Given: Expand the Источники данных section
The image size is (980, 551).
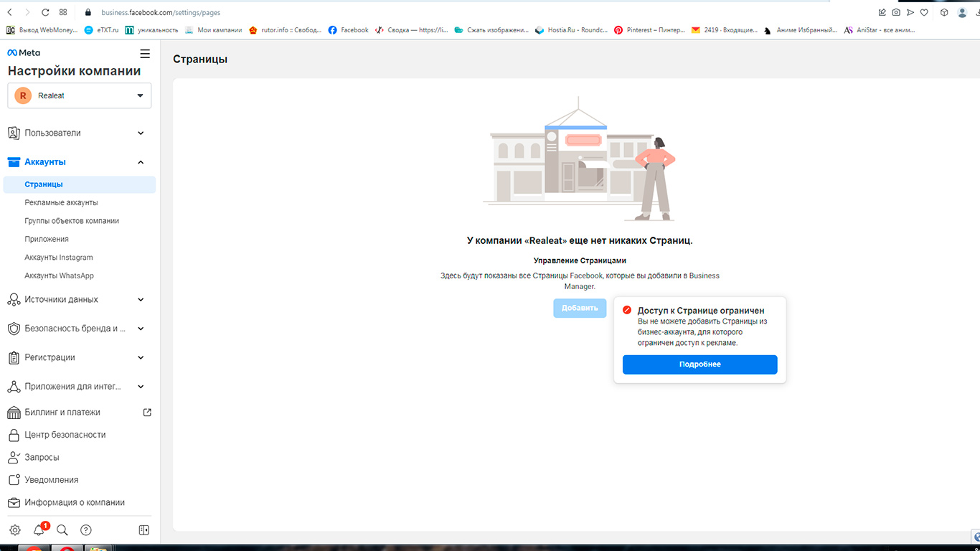Looking at the screenshot, I should coord(80,299).
